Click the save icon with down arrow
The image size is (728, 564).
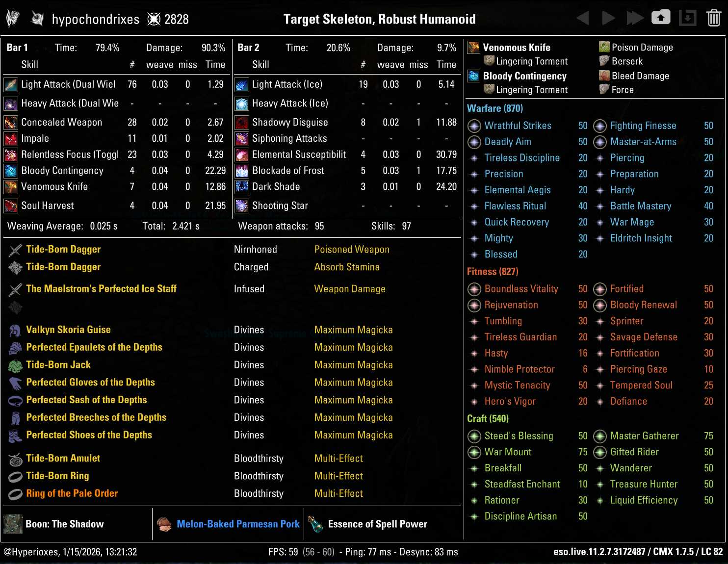tap(687, 19)
